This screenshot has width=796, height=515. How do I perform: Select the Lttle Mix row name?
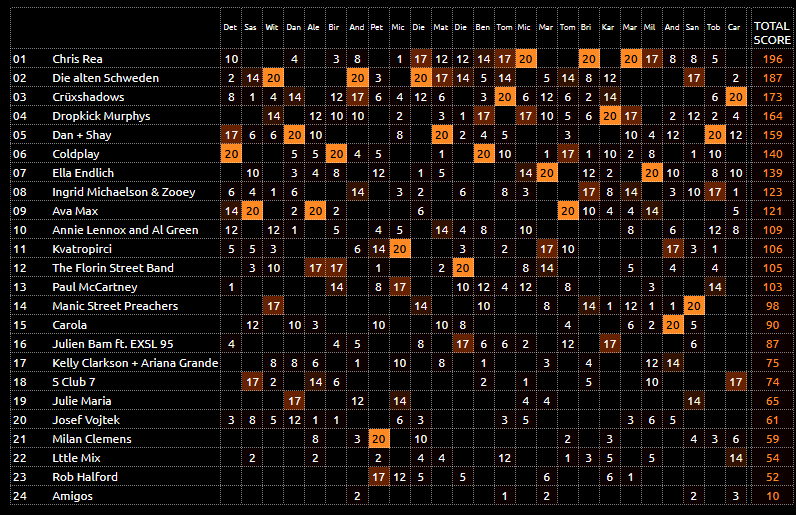click(76, 458)
